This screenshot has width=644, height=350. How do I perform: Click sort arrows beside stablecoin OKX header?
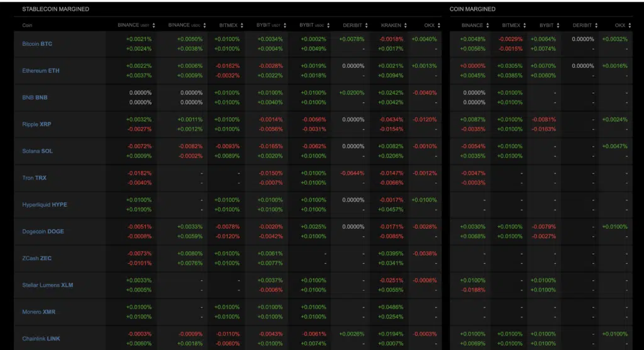pyautogui.click(x=439, y=25)
